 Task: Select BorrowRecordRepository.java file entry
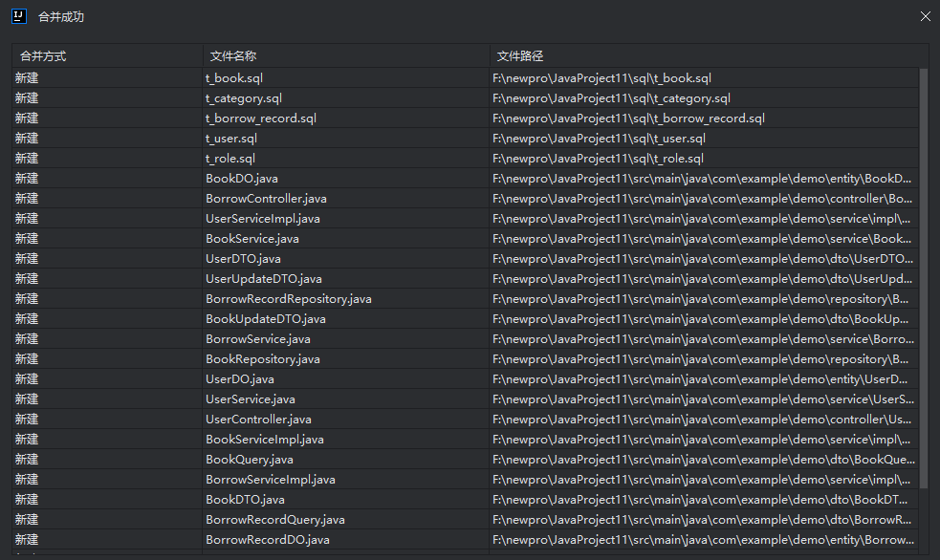[289, 299]
